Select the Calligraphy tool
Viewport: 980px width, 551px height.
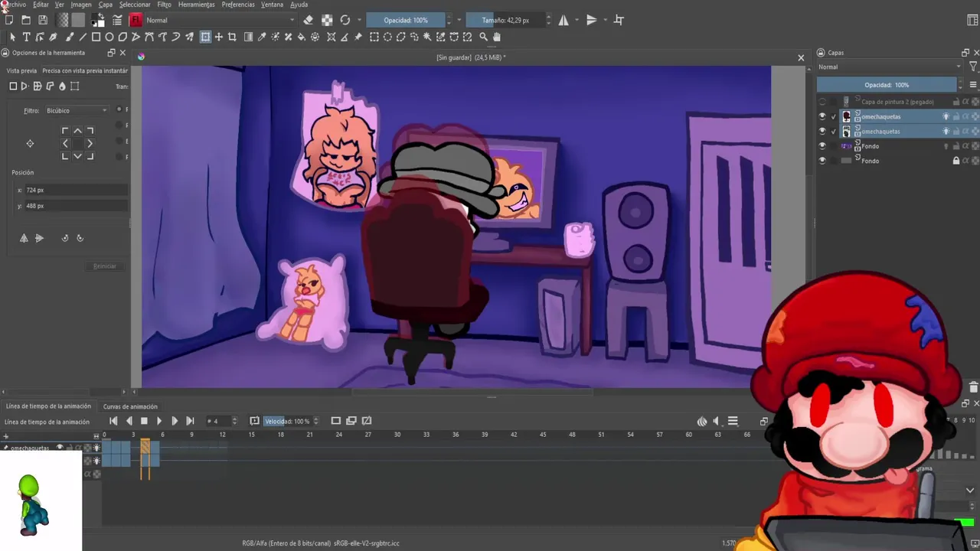point(53,37)
